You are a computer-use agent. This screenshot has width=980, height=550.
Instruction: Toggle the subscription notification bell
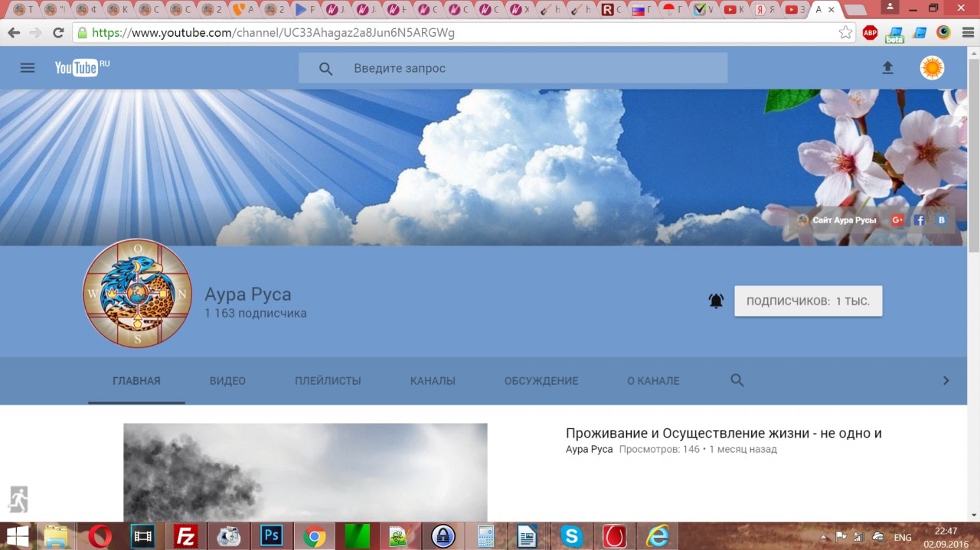716,301
